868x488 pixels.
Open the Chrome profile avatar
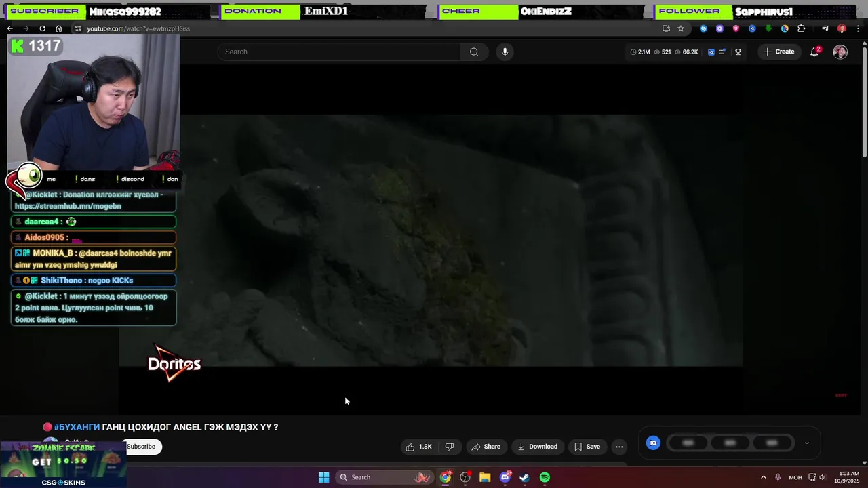coord(842,28)
